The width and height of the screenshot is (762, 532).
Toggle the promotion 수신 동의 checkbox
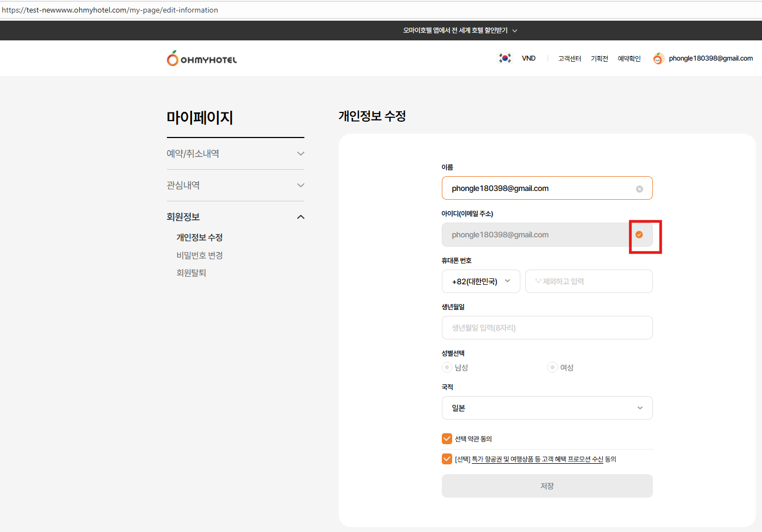coord(447,459)
